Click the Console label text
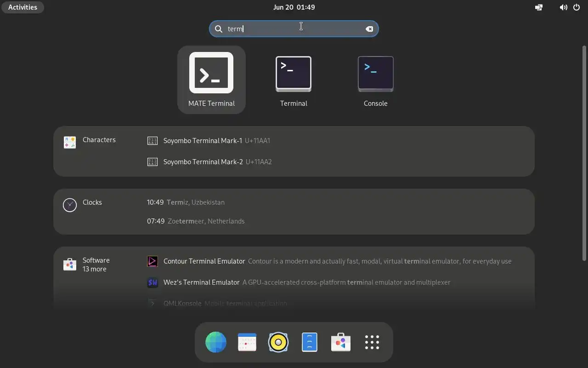The height and width of the screenshot is (368, 588). (376, 103)
